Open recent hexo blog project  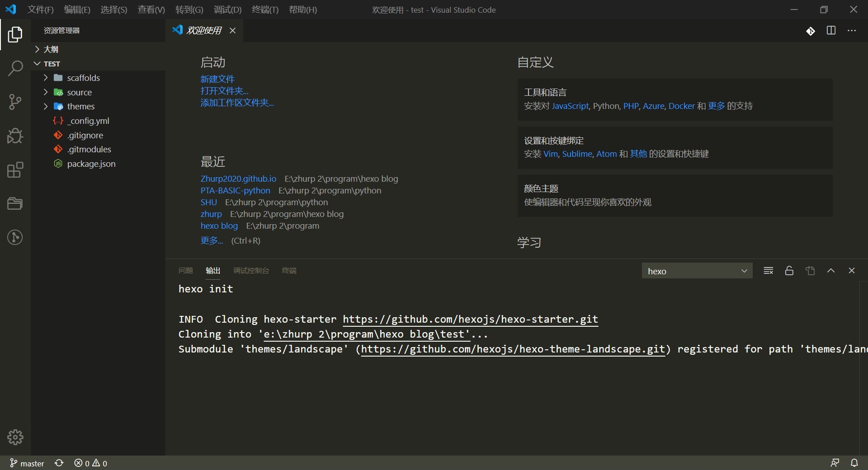coord(219,226)
